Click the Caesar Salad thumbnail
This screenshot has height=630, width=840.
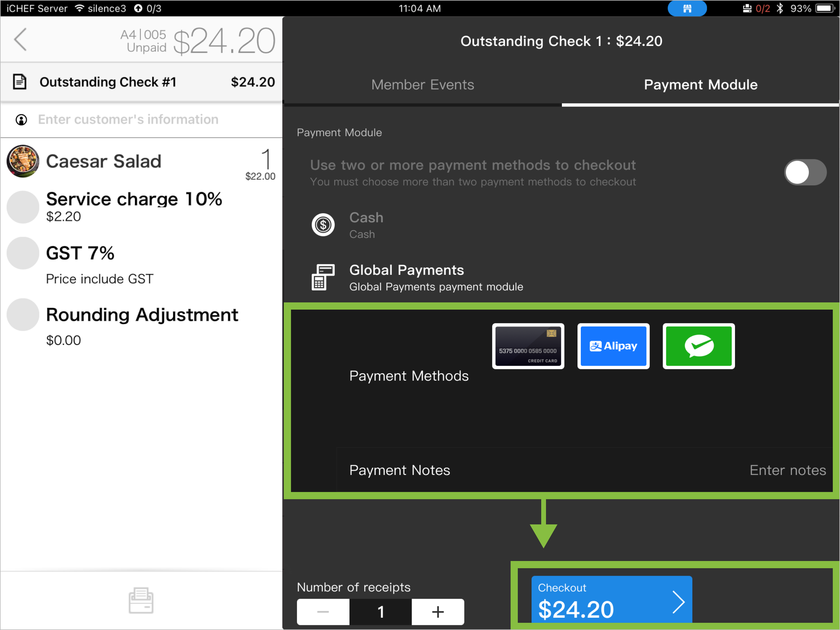tap(23, 161)
